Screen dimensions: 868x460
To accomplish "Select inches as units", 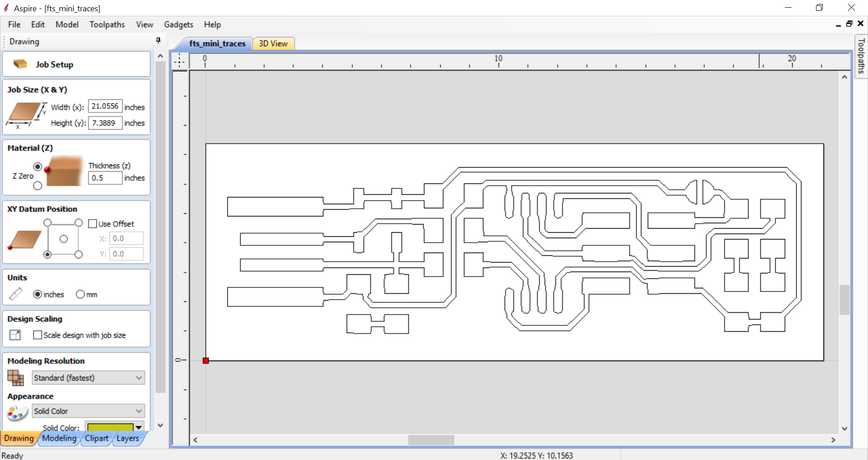I will (38, 294).
